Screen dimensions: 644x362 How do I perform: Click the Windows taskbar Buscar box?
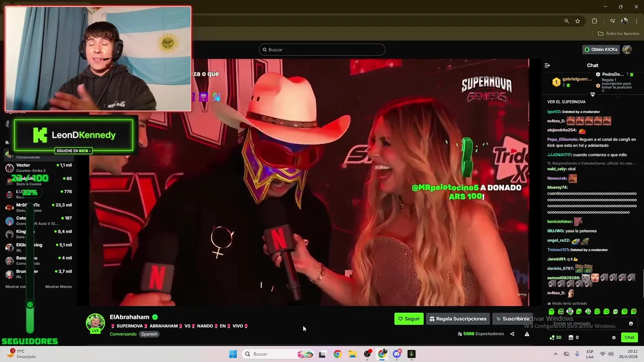(x=278, y=354)
